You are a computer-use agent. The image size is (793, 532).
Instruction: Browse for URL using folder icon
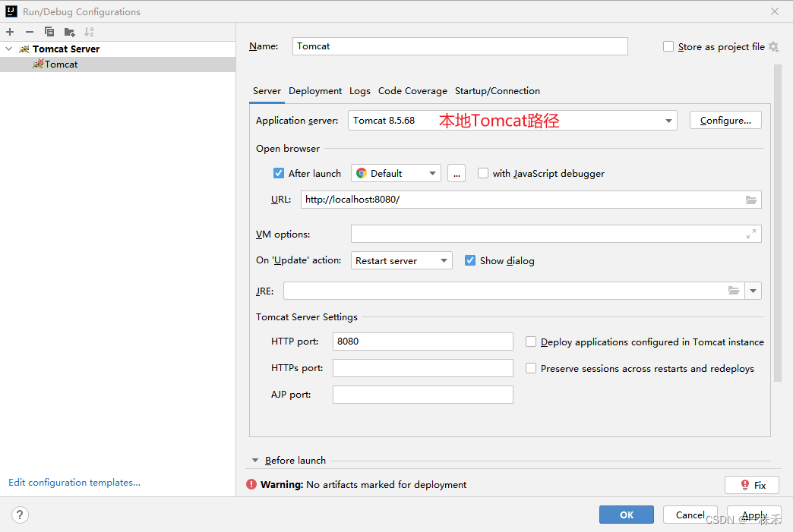(751, 200)
